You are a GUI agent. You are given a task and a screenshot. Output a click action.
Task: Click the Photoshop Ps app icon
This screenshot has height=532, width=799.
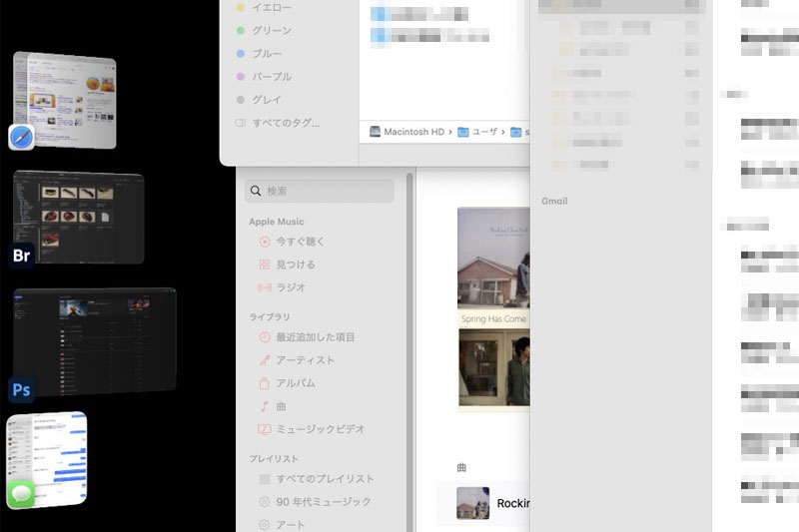21,390
